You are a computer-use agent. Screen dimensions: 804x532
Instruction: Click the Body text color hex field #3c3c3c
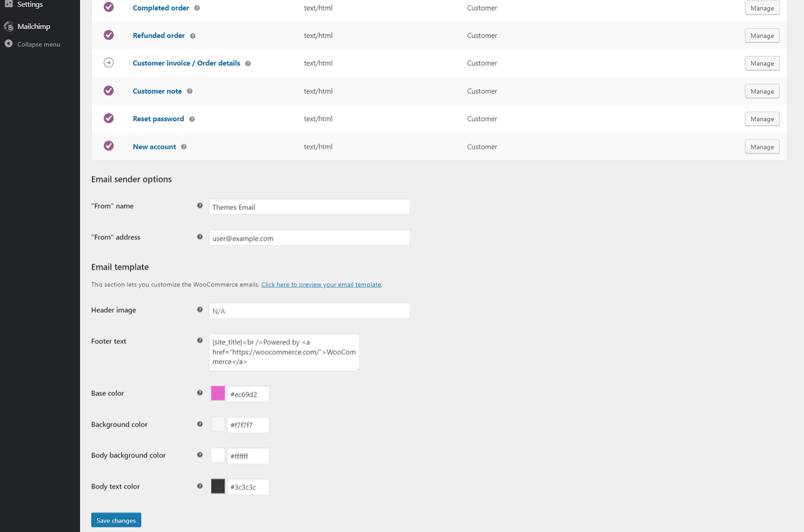[248, 487]
